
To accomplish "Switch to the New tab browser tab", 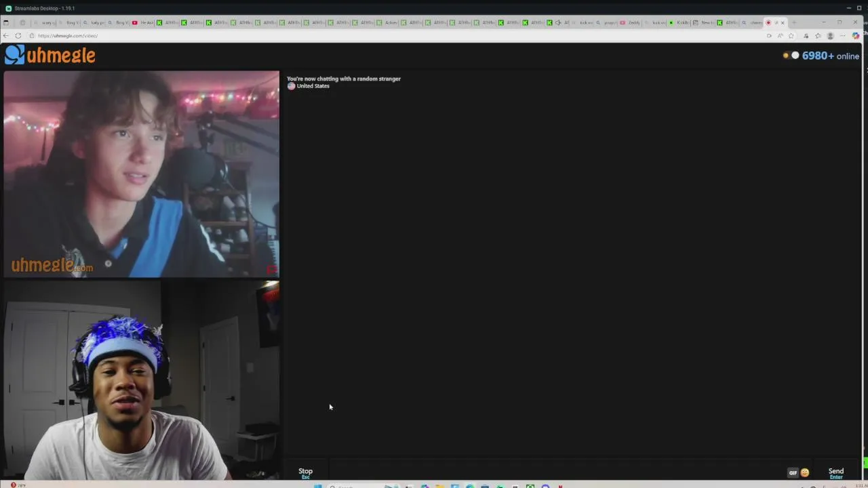I will tap(703, 22).
